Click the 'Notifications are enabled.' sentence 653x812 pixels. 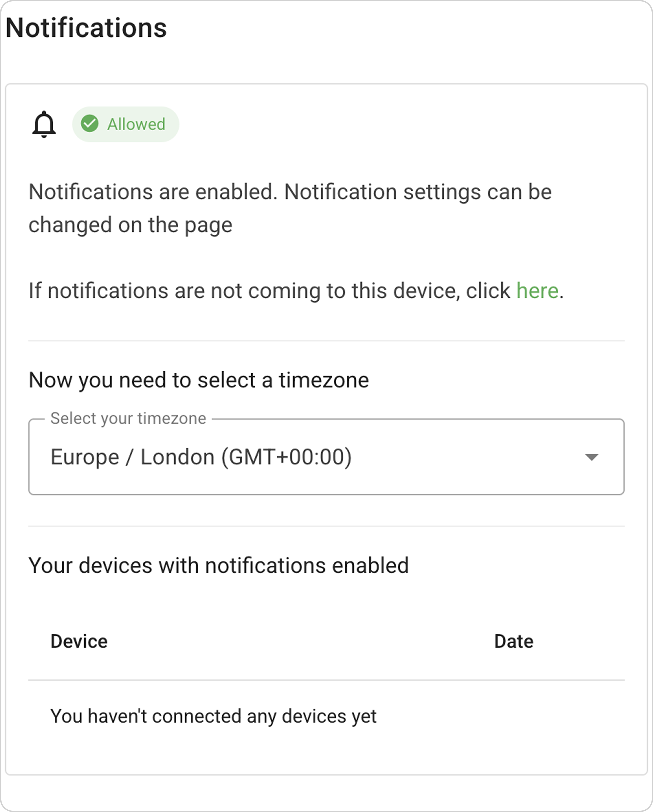click(x=153, y=192)
